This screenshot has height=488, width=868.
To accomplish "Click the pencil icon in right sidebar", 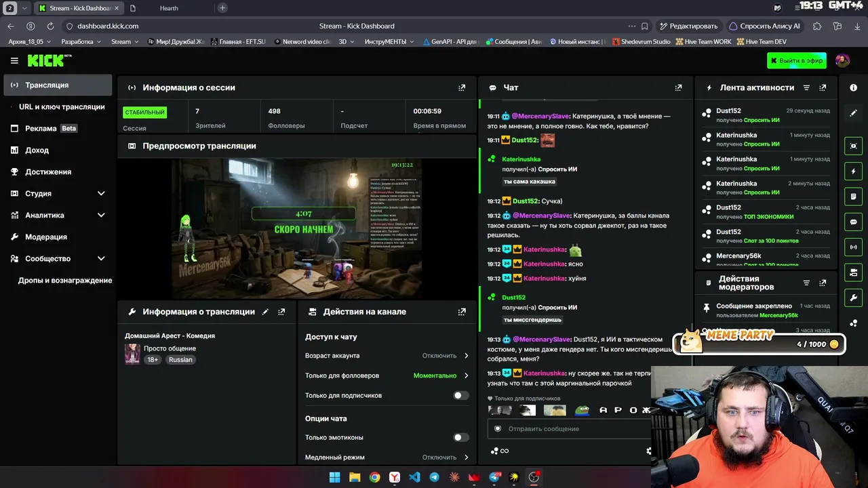I will [x=853, y=113].
